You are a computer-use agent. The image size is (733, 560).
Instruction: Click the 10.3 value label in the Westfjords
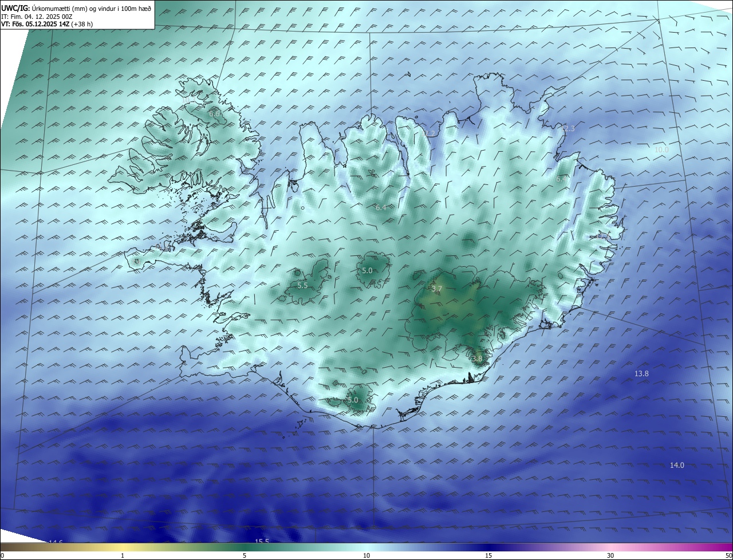click(x=189, y=100)
